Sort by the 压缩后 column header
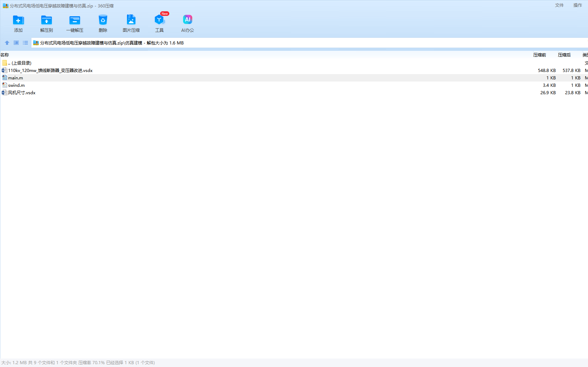This screenshot has width=588, height=367. click(564, 55)
